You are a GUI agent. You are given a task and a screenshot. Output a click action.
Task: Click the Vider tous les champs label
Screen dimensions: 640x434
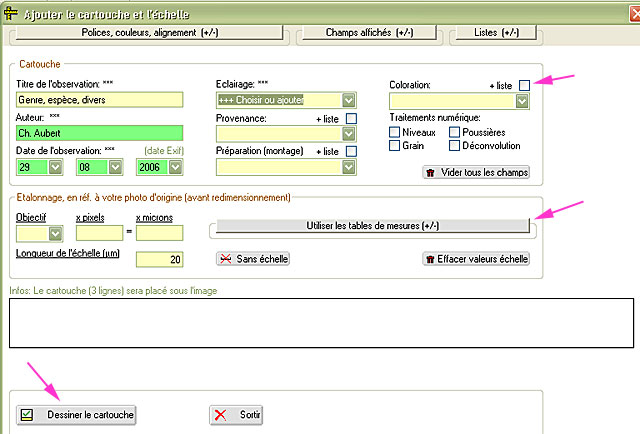point(484,172)
